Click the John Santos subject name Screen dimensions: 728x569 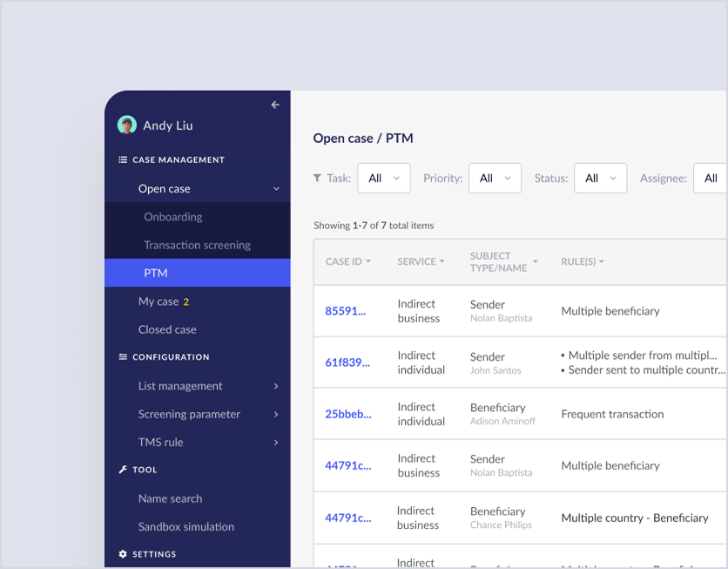click(x=495, y=370)
